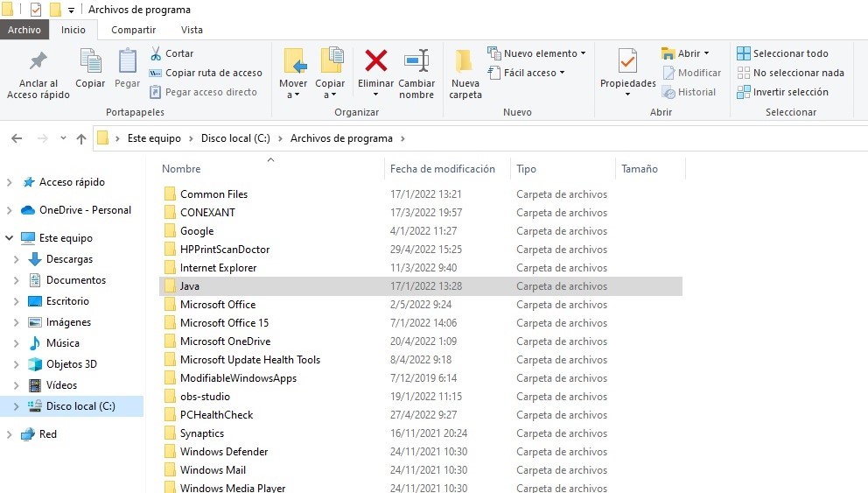Image resolution: width=868 pixels, height=493 pixels.
Task: Click No seleccionar nada
Action: tap(790, 73)
